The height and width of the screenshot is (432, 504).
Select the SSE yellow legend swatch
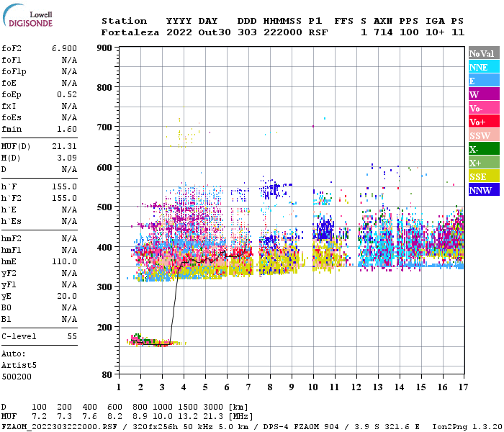pos(484,176)
